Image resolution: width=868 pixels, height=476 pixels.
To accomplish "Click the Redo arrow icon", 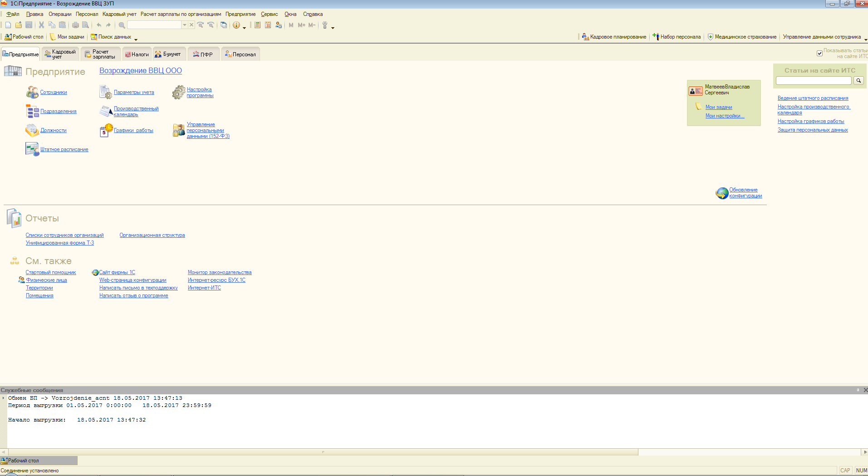I will click(108, 25).
